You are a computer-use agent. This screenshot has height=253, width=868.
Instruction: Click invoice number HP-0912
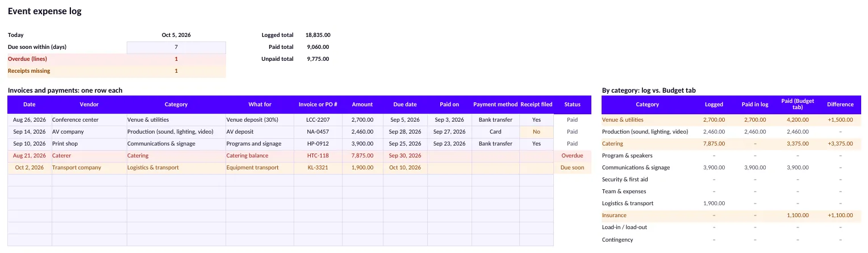tap(318, 144)
